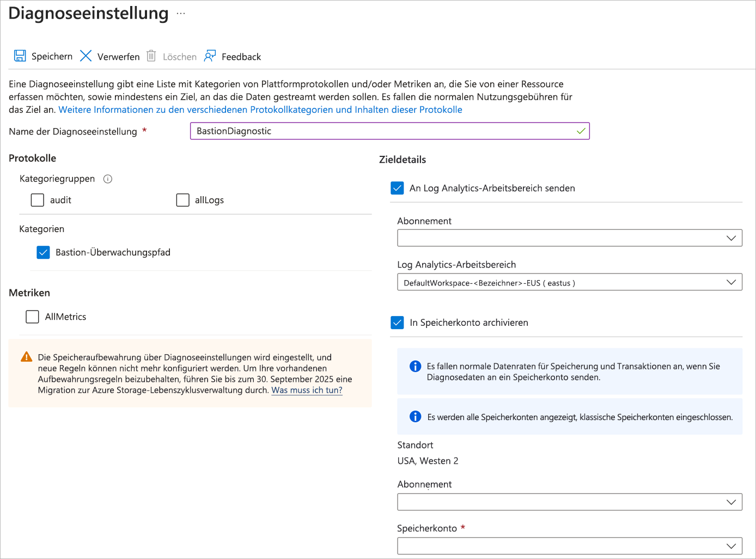Click the Speichern floppy disk icon
This screenshot has height=559, width=756.
pos(20,56)
